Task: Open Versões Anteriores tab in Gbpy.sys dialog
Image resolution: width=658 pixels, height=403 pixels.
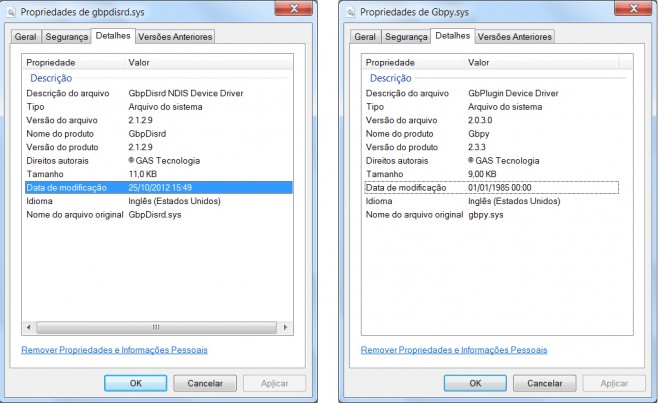Action: tap(514, 37)
